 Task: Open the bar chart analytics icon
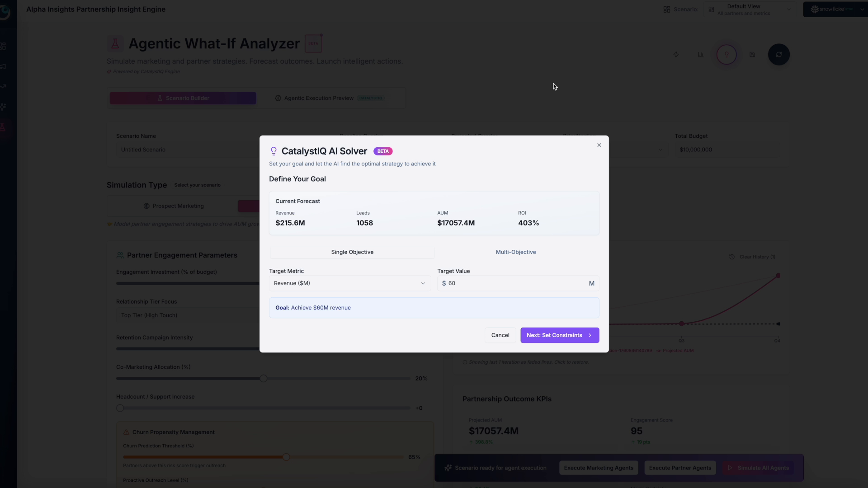click(701, 54)
